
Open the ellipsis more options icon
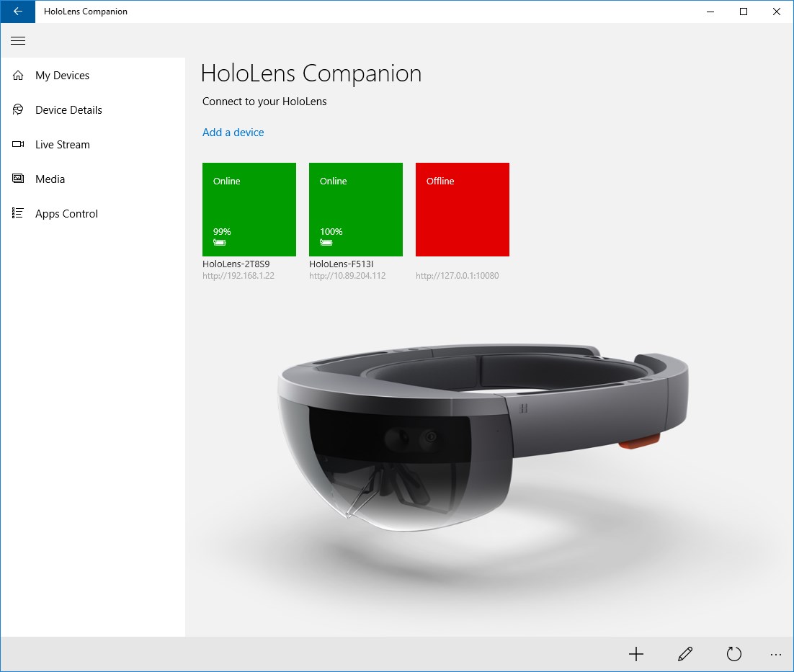point(775,654)
